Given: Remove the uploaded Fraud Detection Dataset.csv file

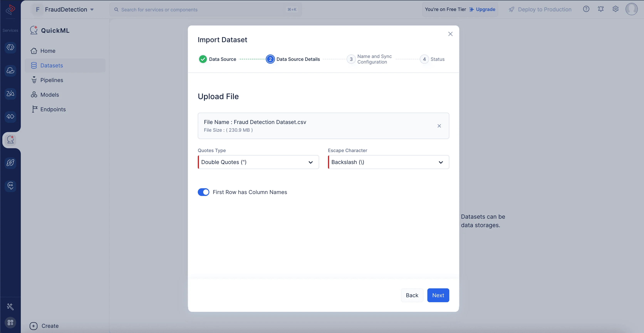Looking at the screenshot, I should (x=439, y=126).
